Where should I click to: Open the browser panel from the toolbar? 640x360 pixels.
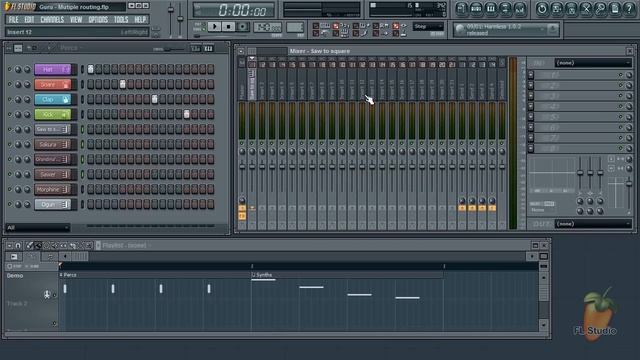(505, 9)
